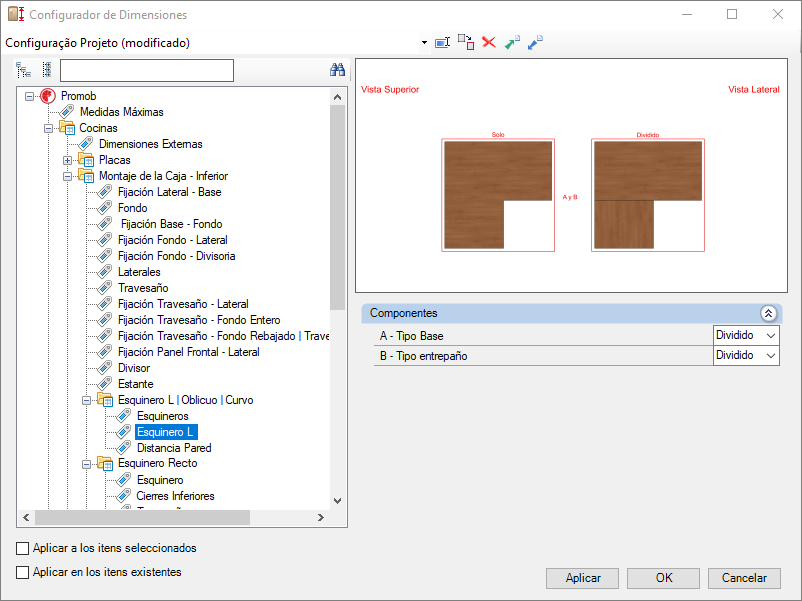The image size is (802, 601).
Task: Click the red Promob root node icon
Action: [48, 96]
